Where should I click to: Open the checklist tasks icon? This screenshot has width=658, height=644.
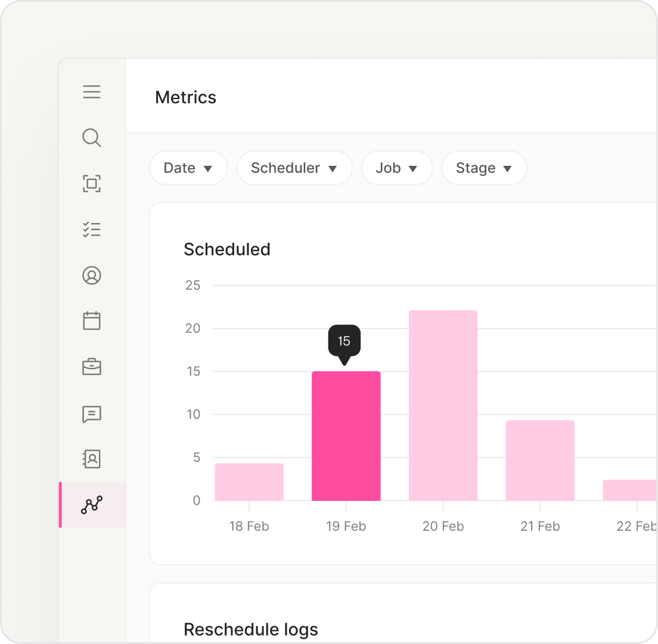pyautogui.click(x=91, y=230)
